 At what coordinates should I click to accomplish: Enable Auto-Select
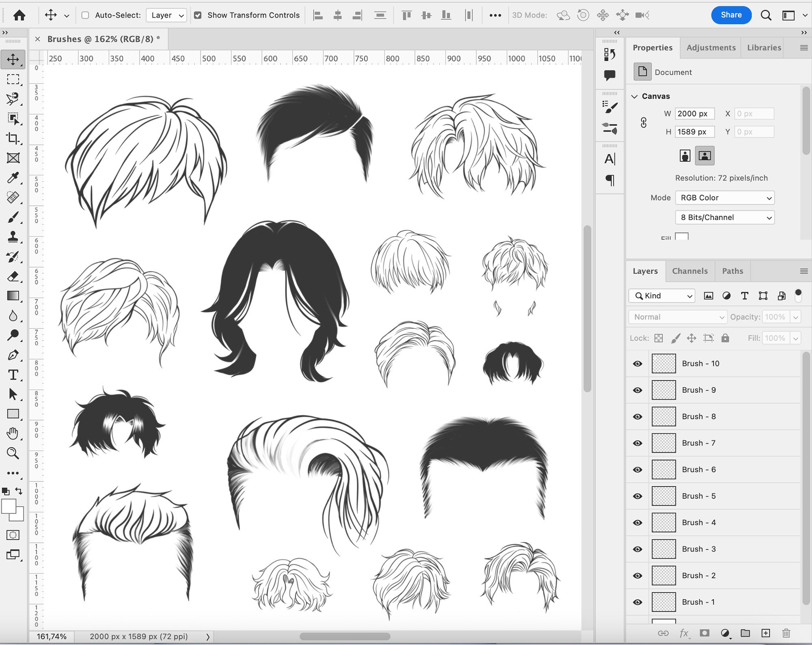coord(84,15)
